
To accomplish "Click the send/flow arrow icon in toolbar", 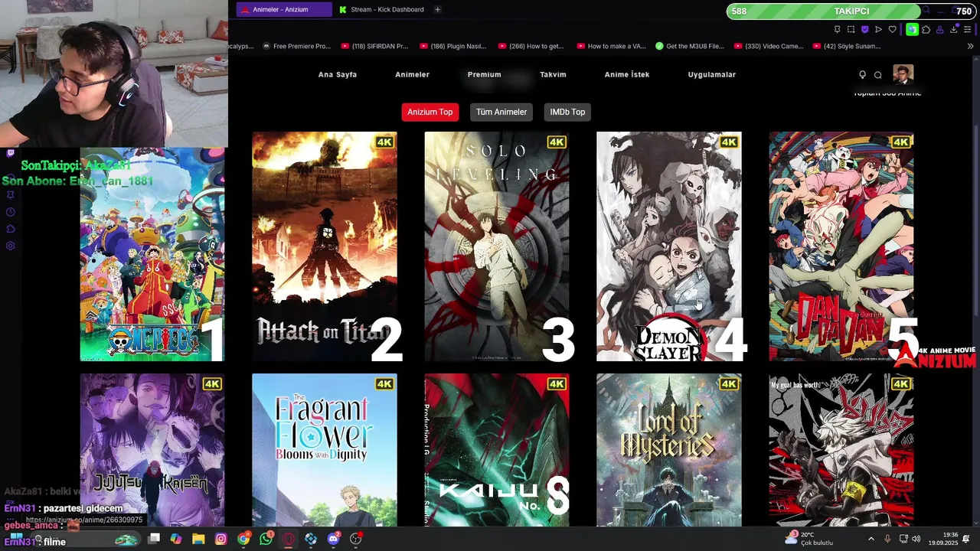I will click(x=878, y=29).
